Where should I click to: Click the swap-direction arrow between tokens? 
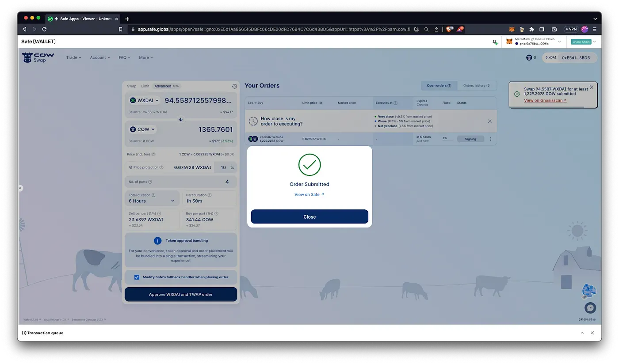pos(180,119)
